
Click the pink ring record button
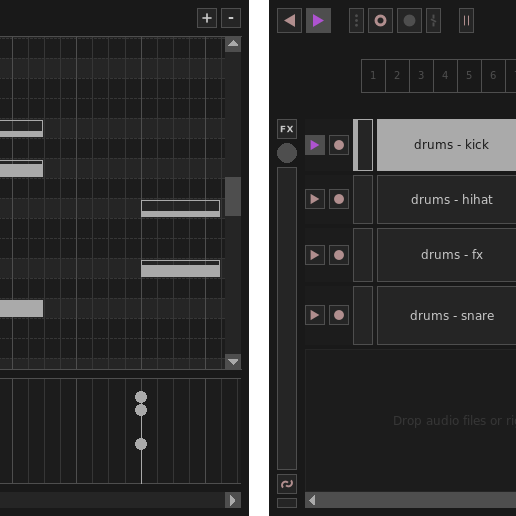point(380,21)
